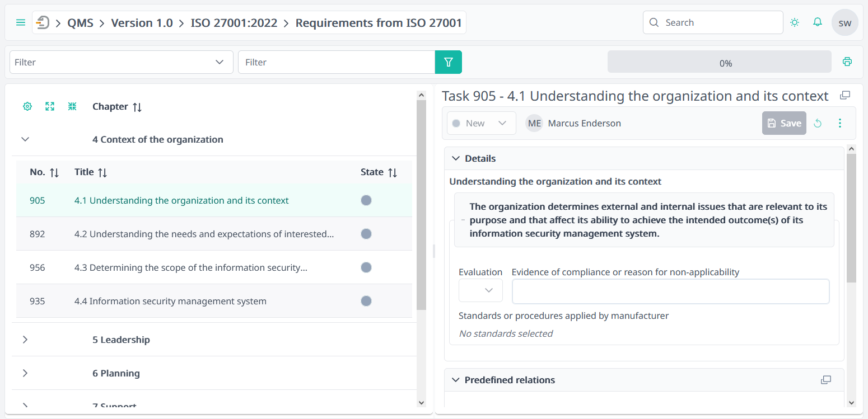The width and height of the screenshot is (868, 419).
Task: Expand all chapters using expand-all icon
Action: point(49,106)
